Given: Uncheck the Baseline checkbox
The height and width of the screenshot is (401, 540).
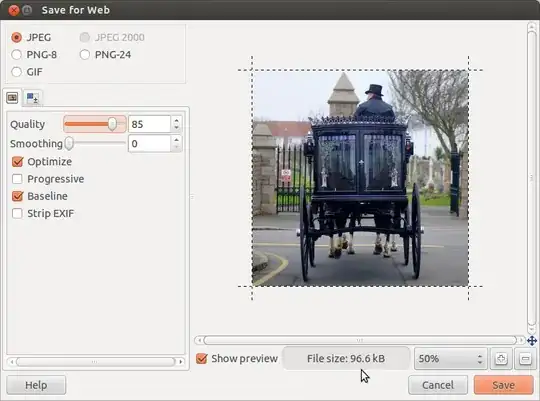Looking at the screenshot, I should pyautogui.click(x=17, y=196).
